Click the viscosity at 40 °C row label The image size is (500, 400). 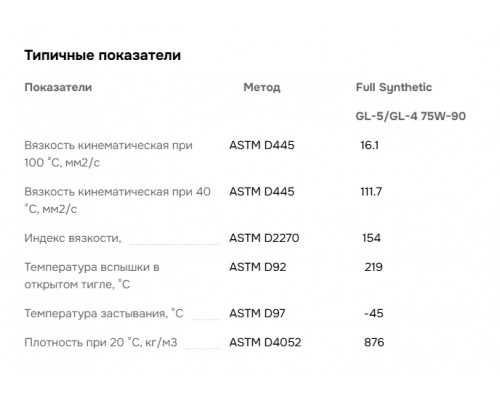(x=117, y=200)
